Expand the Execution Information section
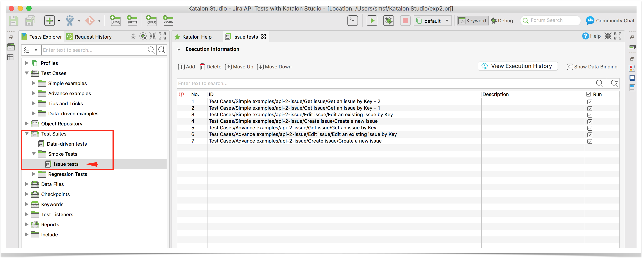This screenshot has height=259, width=644. coord(179,50)
